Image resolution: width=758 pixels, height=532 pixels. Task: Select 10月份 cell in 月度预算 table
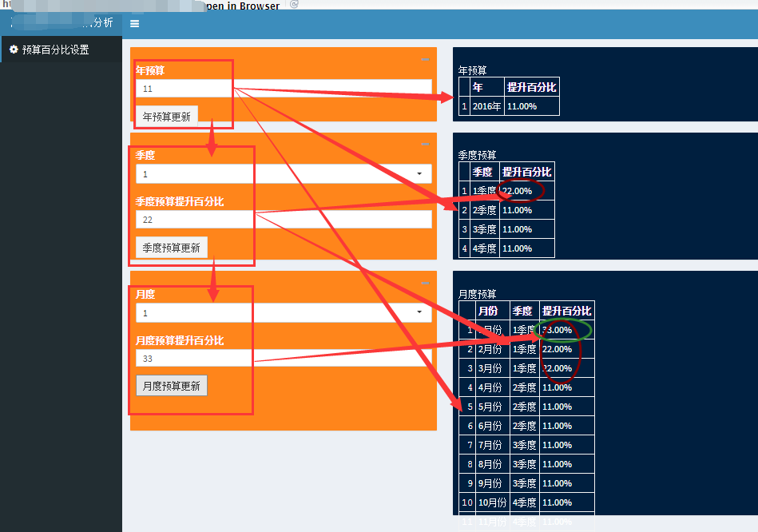492,502
